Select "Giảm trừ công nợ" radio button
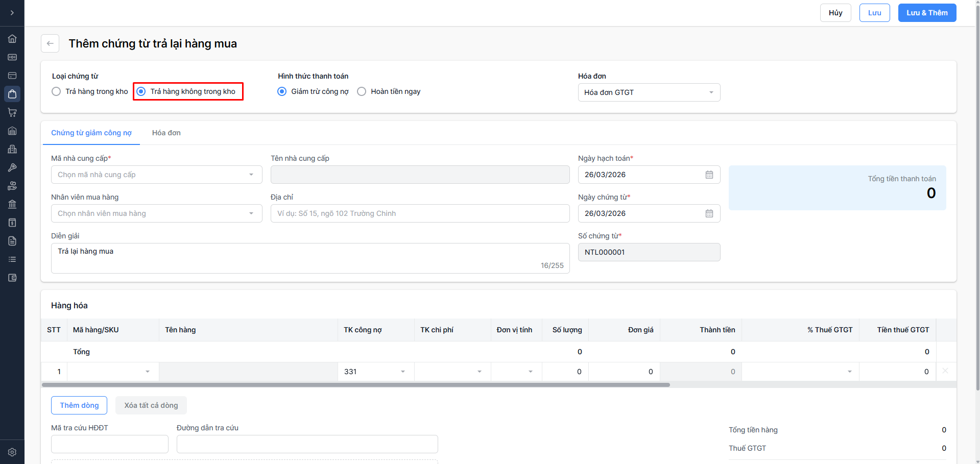Viewport: 980px width, 464px height. click(x=282, y=91)
